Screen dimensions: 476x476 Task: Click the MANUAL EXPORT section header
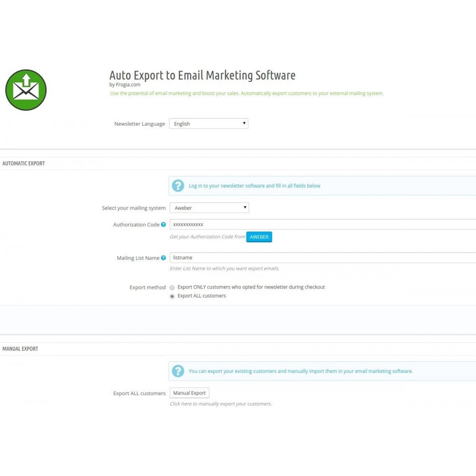[x=20, y=349]
